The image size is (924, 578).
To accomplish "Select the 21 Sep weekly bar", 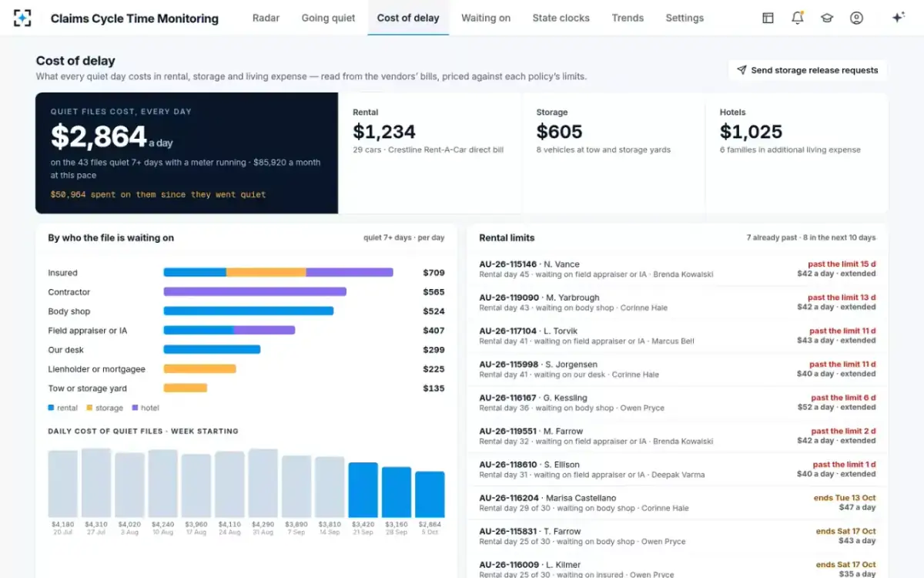I will [363, 490].
